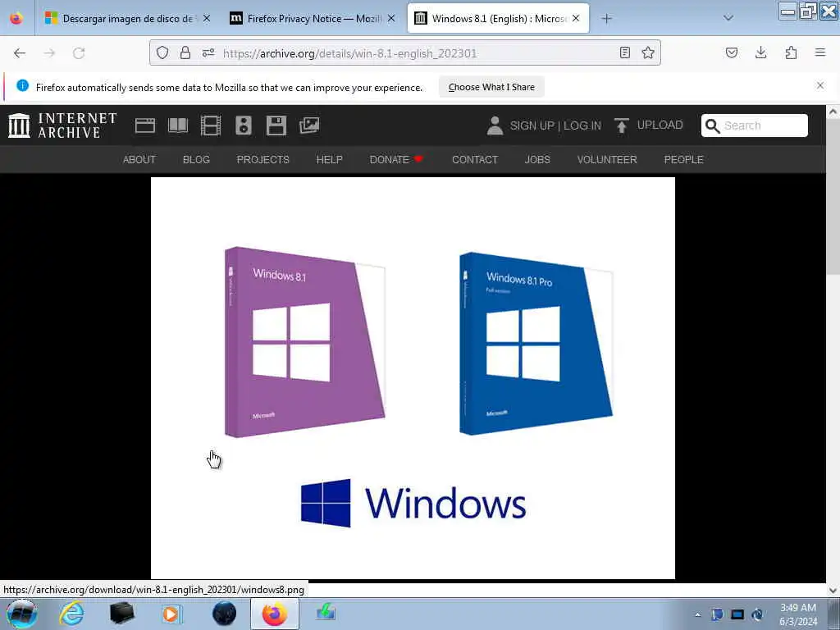View site security padlock icon
The image size is (840, 630).
coord(185,52)
